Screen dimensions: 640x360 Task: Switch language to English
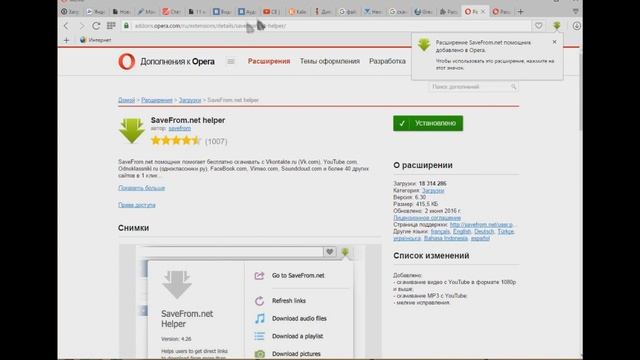click(462, 231)
